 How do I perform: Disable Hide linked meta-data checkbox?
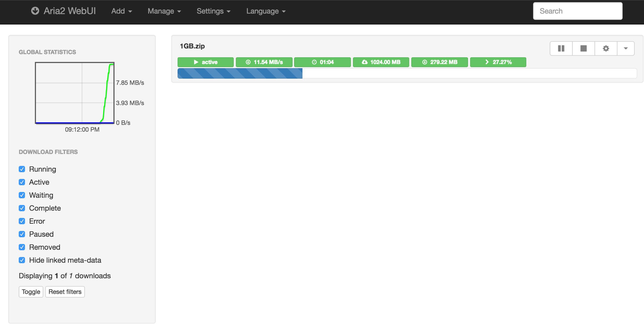[x=22, y=260]
